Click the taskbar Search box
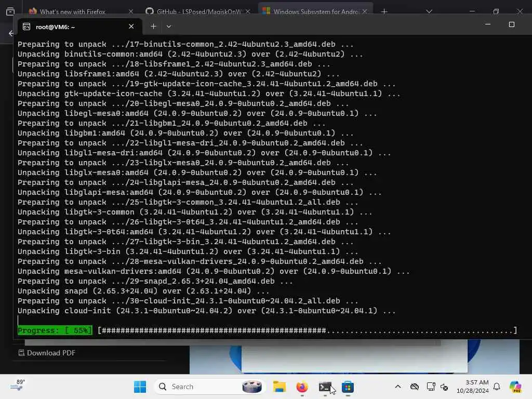The image size is (532, 399). 210,387
